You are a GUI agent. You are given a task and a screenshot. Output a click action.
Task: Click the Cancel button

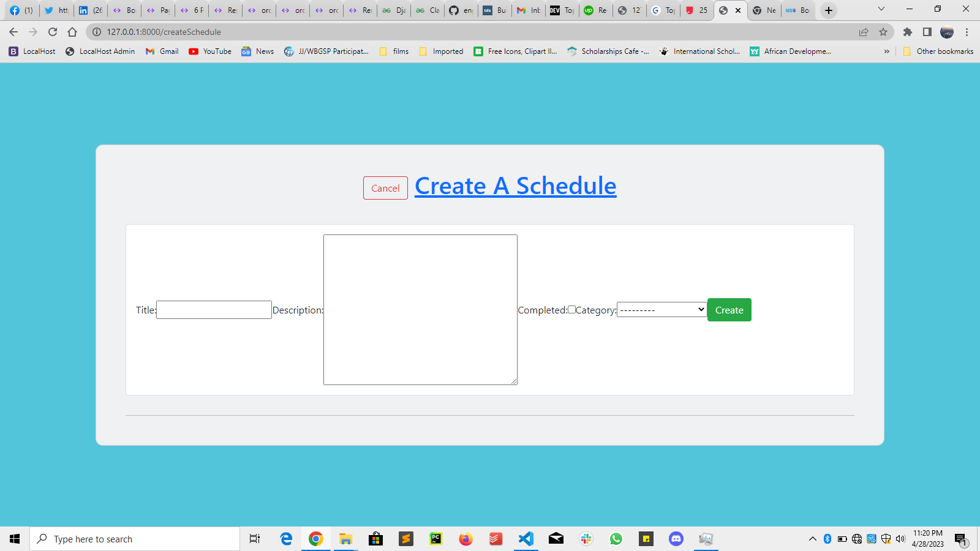coord(385,188)
